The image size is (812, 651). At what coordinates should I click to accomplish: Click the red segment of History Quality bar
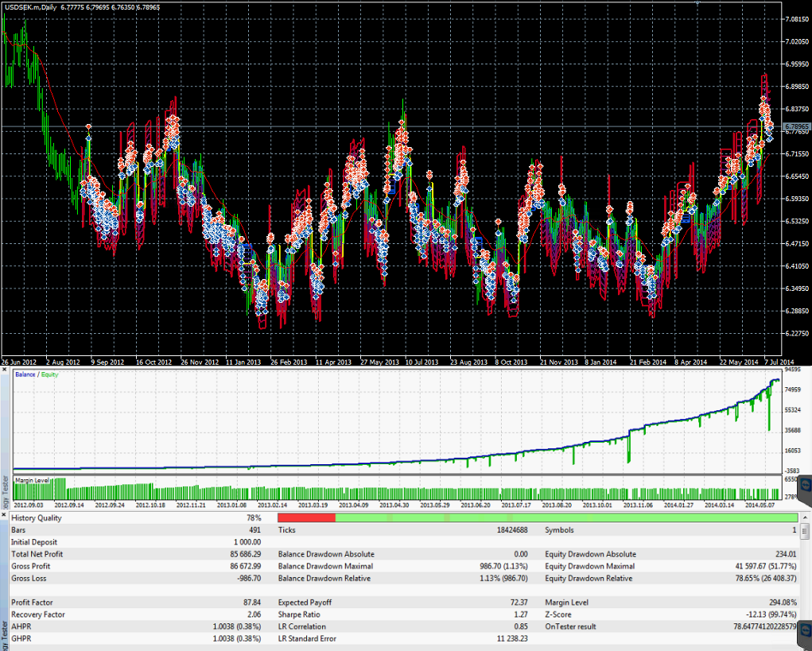(306, 517)
